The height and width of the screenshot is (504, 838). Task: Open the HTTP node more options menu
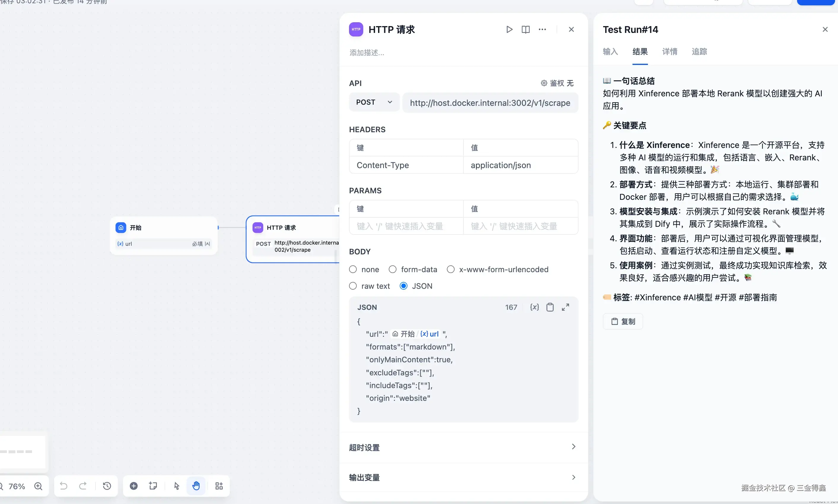tap(542, 30)
